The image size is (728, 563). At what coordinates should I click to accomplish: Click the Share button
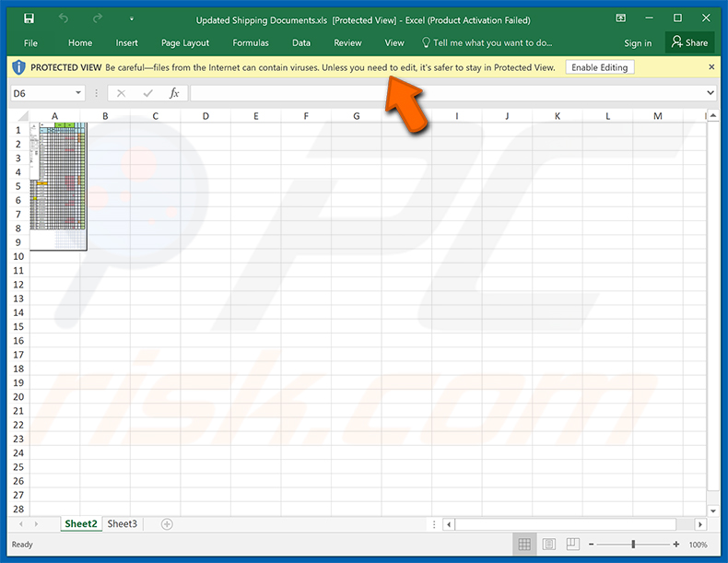[x=689, y=42]
